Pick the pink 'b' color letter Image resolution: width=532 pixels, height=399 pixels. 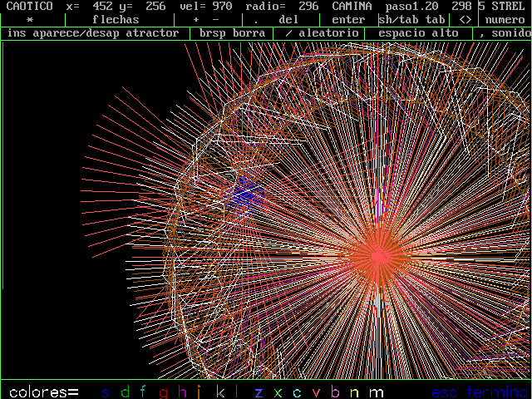(335, 392)
